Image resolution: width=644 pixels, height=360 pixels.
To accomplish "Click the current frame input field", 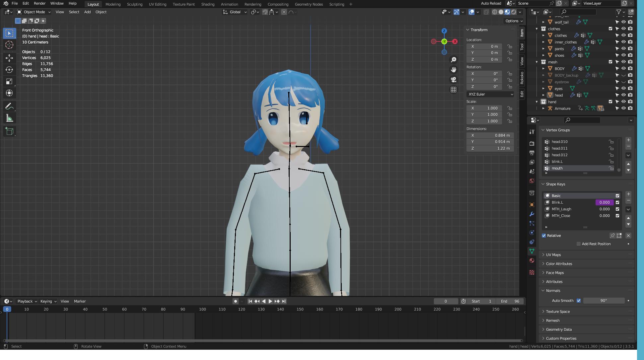I will (x=445, y=301).
